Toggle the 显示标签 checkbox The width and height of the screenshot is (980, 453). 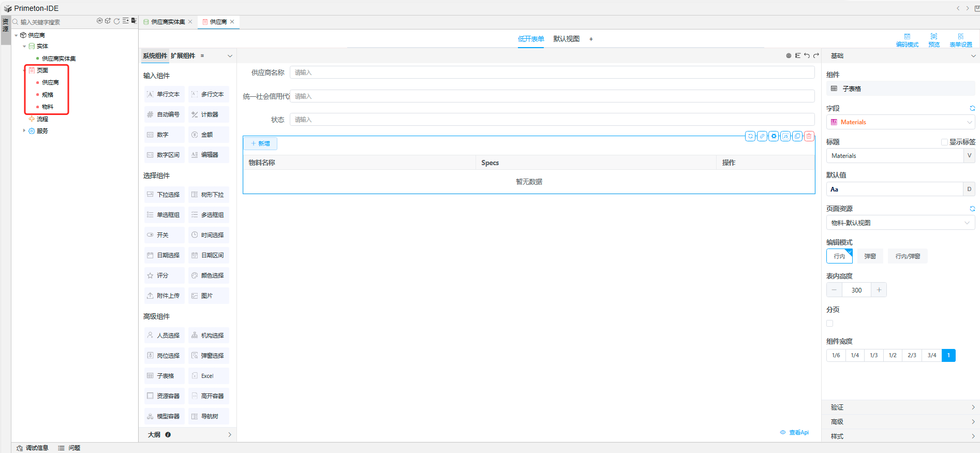944,142
